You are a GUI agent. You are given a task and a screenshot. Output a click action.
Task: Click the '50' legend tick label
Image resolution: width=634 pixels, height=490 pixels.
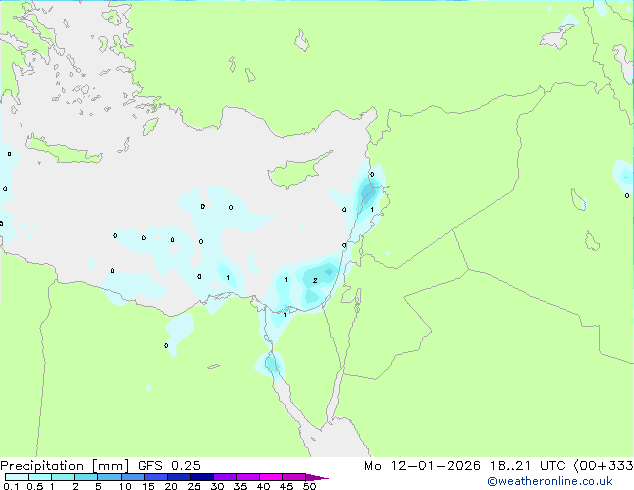coord(309,486)
